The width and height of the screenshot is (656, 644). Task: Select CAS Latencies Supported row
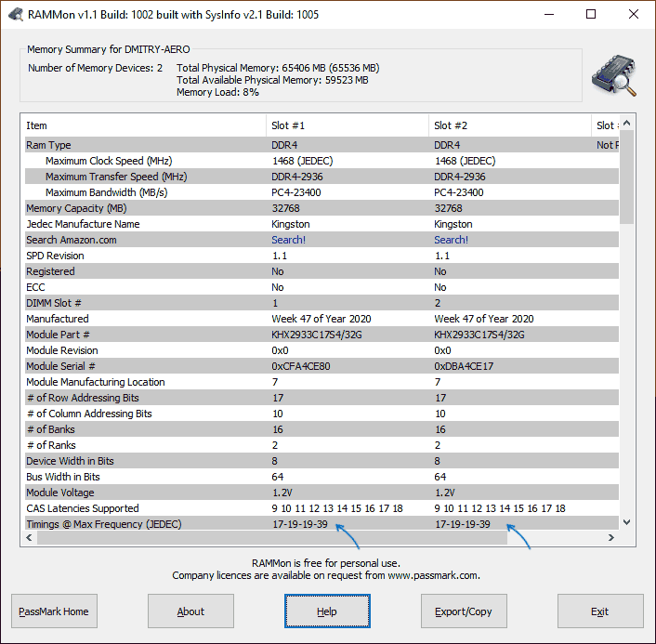321,508
